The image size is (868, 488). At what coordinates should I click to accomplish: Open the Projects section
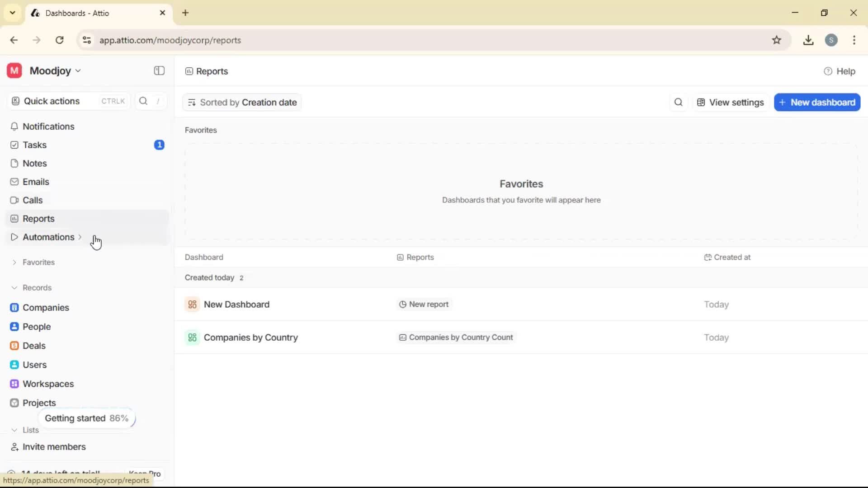(39, 403)
